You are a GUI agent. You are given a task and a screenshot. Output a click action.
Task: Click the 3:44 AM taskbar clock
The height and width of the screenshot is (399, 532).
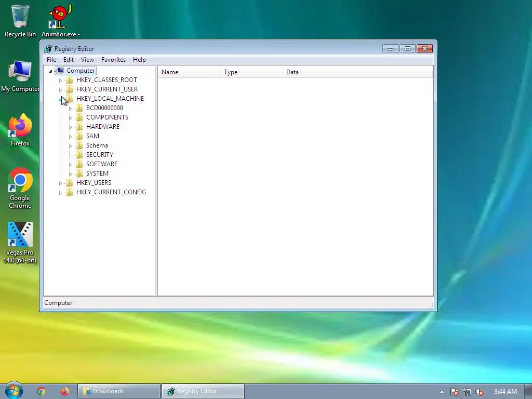coord(506,392)
